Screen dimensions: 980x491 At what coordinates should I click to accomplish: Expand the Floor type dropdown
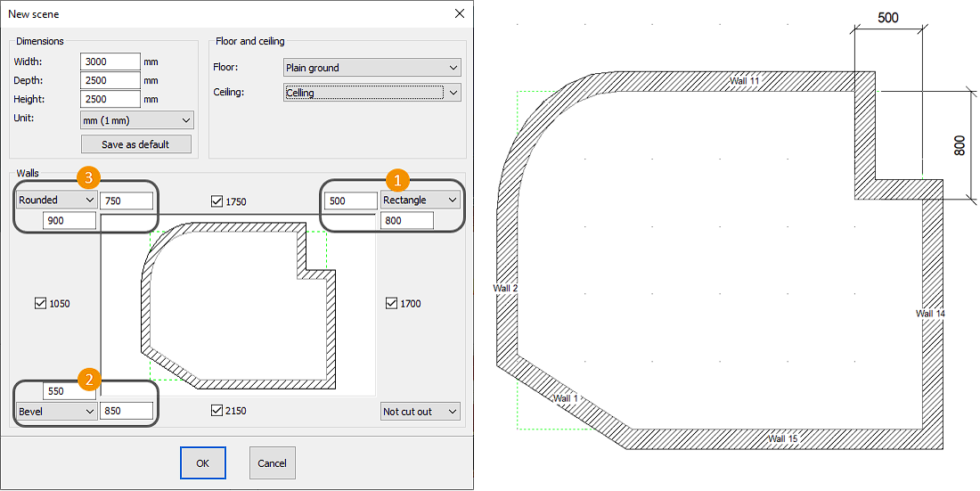(x=372, y=68)
